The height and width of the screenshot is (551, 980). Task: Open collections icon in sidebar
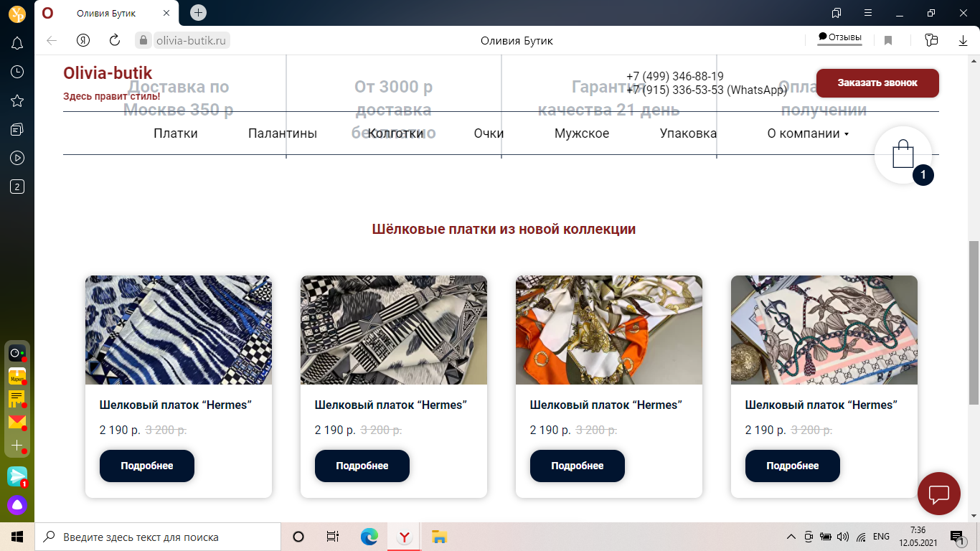(x=17, y=129)
